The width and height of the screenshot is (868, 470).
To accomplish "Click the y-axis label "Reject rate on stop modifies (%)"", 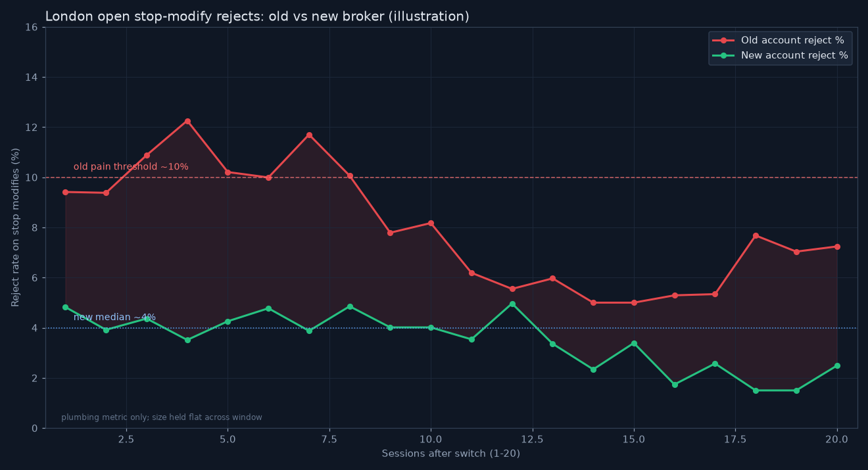I will click(x=16, y=227).
